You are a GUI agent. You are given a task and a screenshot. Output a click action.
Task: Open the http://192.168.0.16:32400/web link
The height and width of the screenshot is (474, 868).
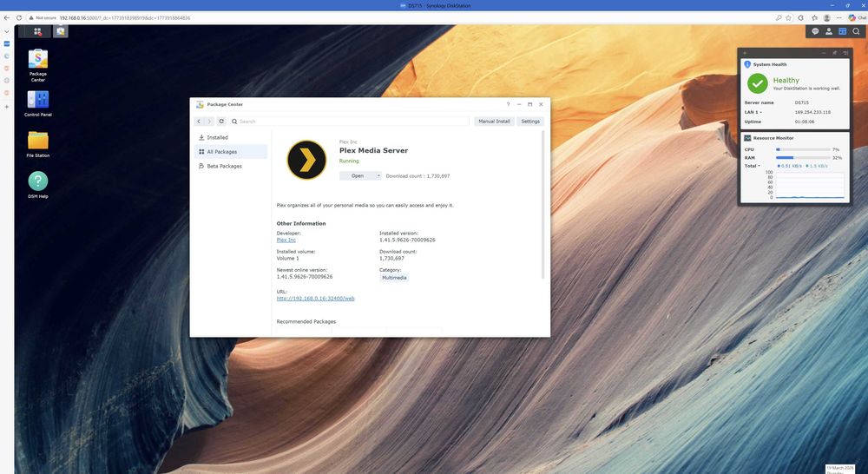(316, 299)
